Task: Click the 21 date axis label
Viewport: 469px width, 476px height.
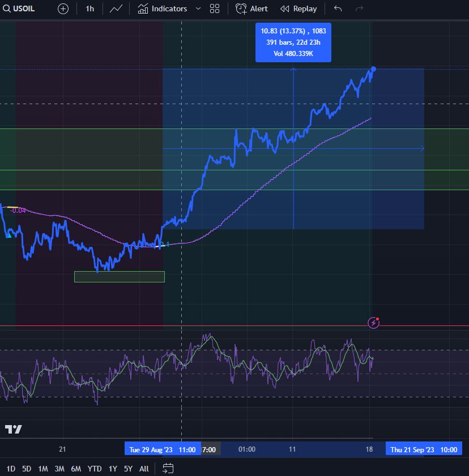Action: (x=62, y=449)
